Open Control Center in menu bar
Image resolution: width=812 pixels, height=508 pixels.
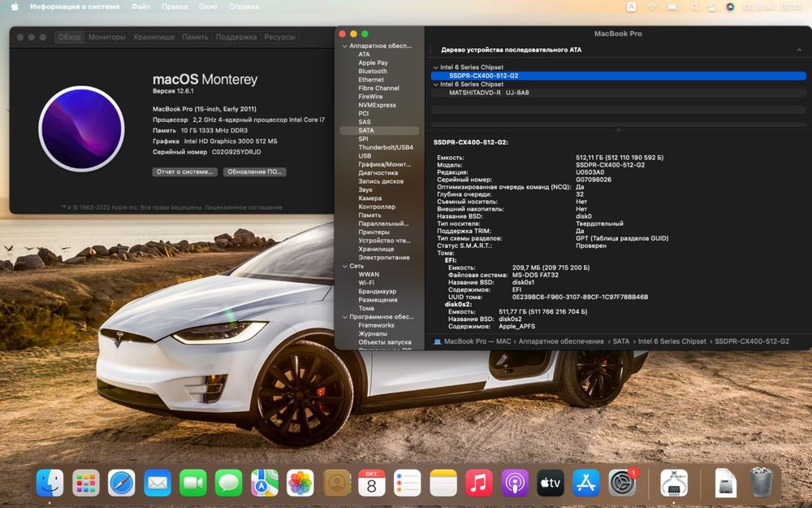click(x=713, y=7)
